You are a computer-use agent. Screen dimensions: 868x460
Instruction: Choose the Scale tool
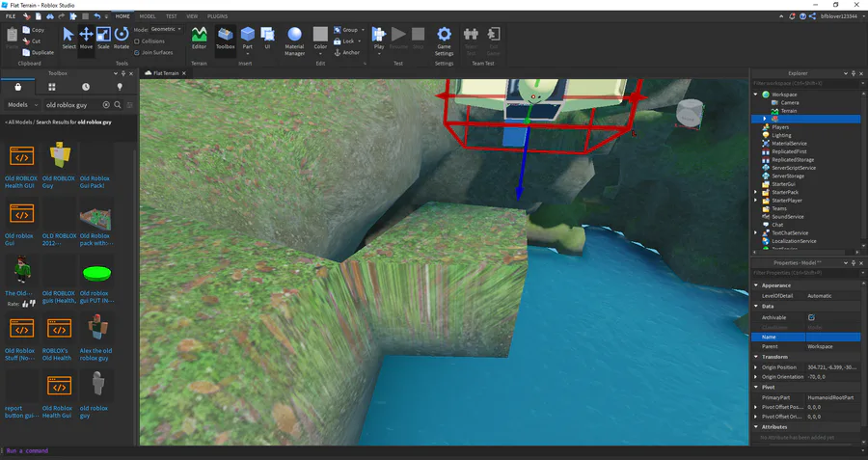click(103, 39)
